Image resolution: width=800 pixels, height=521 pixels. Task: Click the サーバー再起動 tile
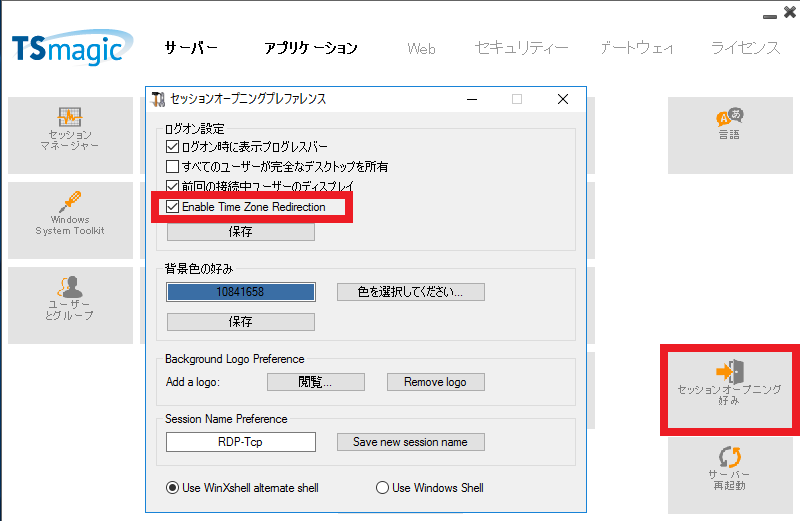tap(730, 475)
